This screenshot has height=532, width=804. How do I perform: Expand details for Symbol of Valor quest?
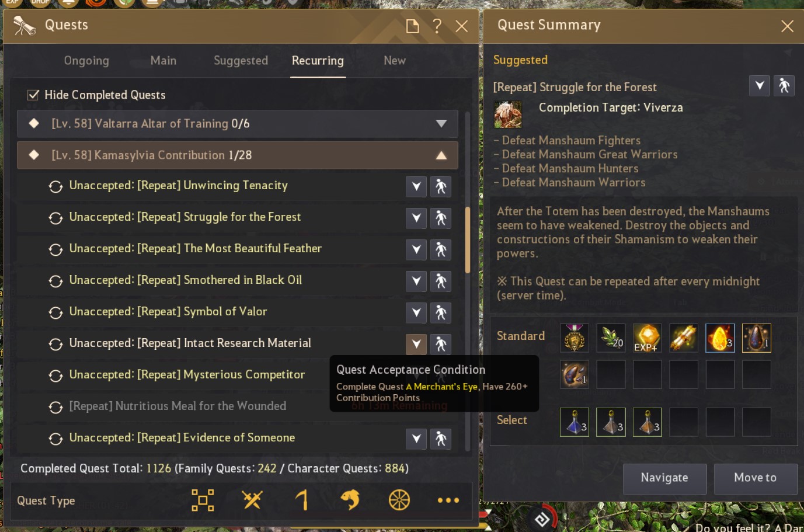tap(416, 313)
